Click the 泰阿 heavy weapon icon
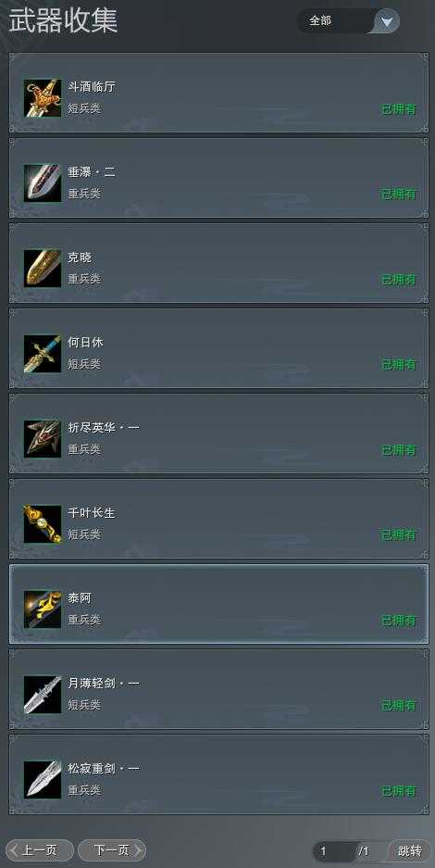 pos(43,610)
